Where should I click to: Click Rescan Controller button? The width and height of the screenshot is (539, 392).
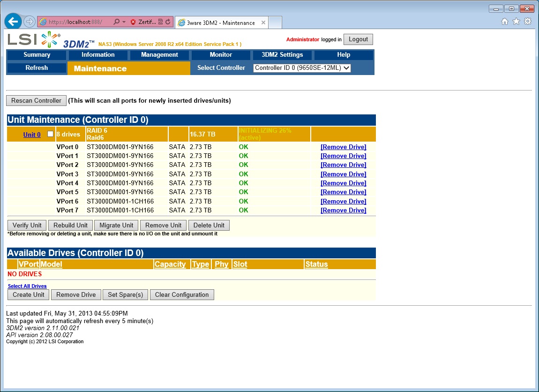36,100
